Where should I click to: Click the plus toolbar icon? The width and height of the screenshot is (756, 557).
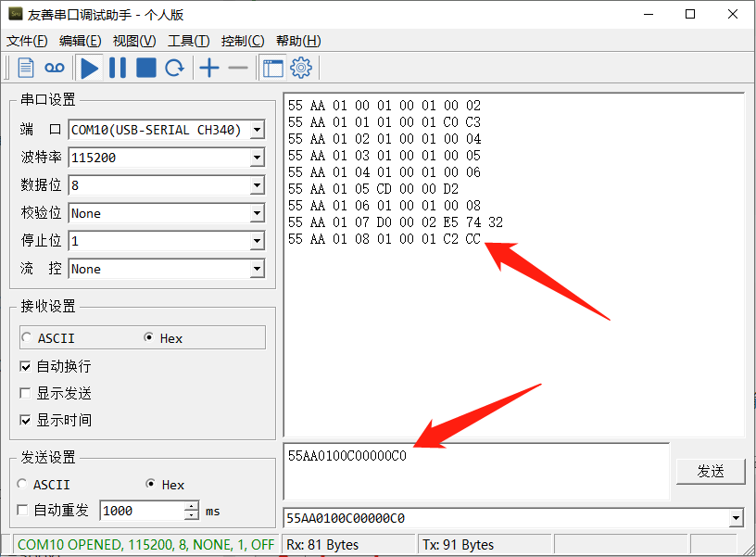(209, 68)
